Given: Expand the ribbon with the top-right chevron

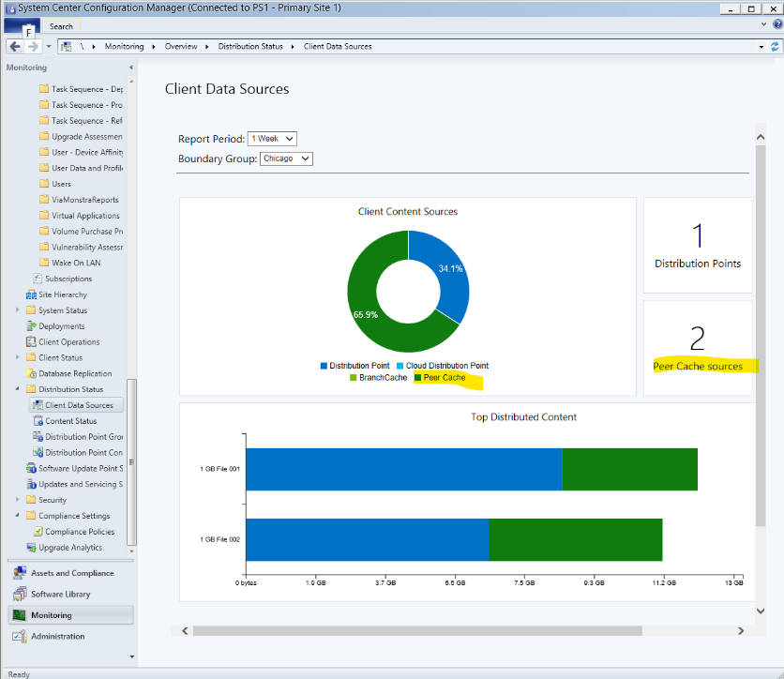Looking at the screenshot, I should tap(763, 24).
